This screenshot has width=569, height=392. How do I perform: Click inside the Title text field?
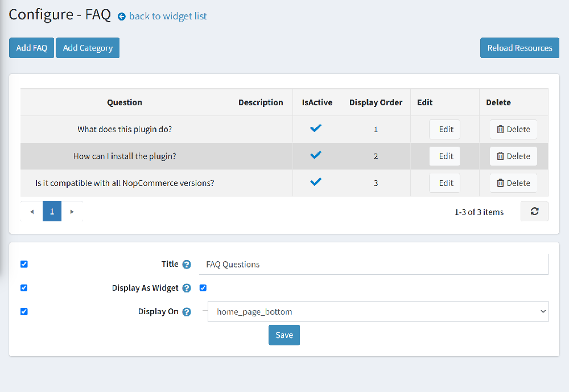341,264
